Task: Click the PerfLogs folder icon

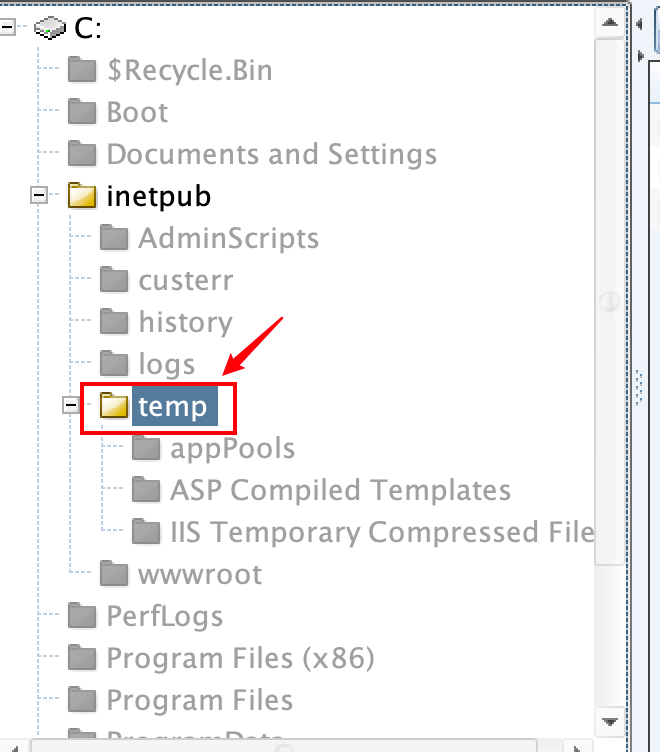Action: click(x=82, y=616)
